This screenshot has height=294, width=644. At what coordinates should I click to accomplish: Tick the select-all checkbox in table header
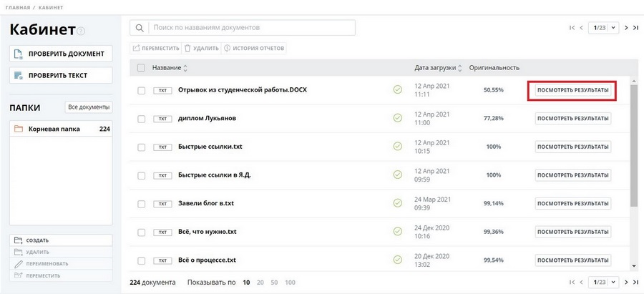tap(141, 68)
